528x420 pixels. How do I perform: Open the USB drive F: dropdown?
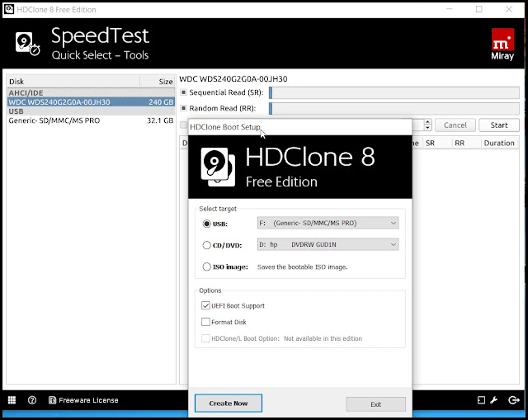pos(328,223)
